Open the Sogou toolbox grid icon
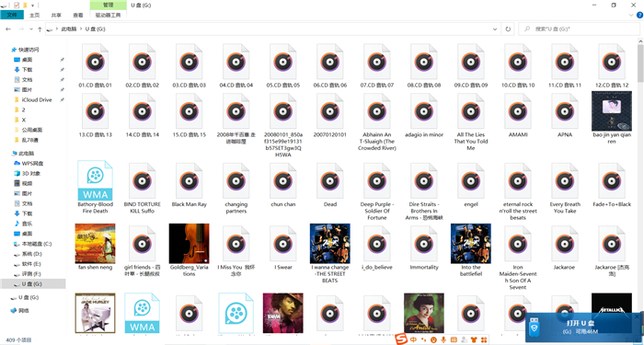Image resolution: width=644 pixels, height=345 pixels. pos(485,339)
